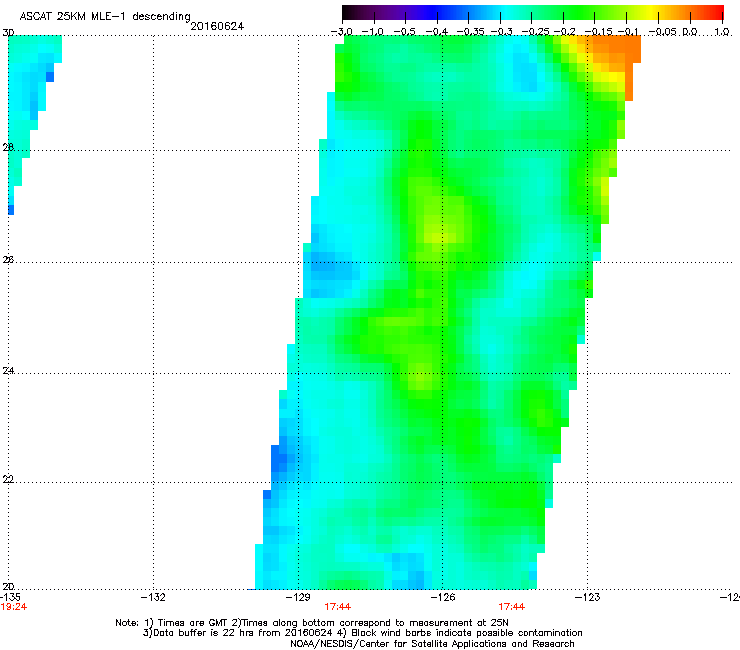
Task: Click the yellow segment of the color scale
Action: click(x=653, y=12)
